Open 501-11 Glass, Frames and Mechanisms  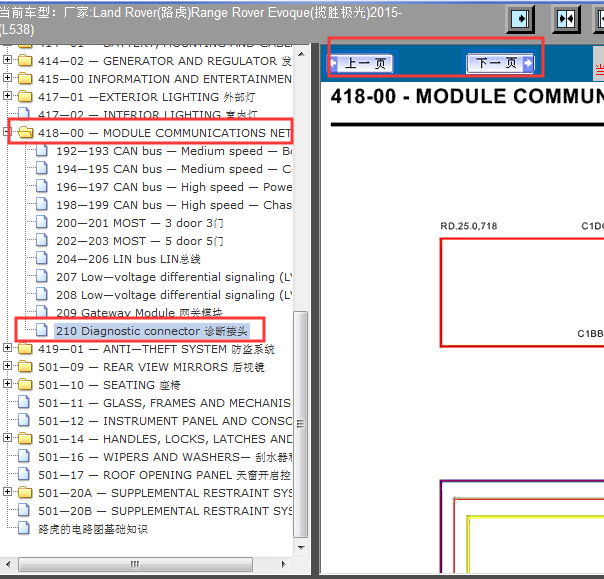click(x=165, y=403)
